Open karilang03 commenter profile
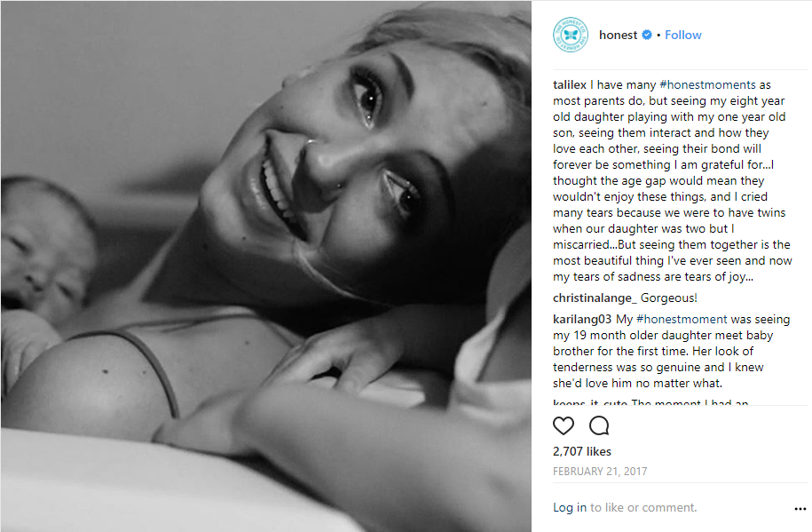The image size is (812, 532). point(582,320)
